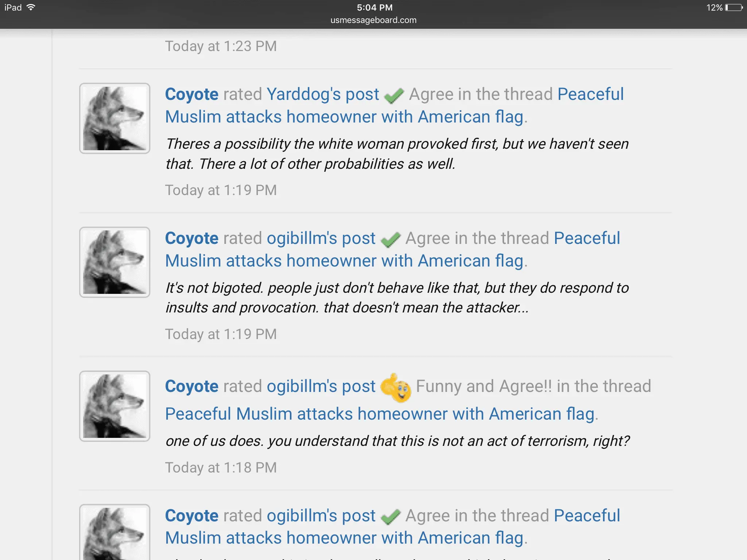Tap the green Agree checkmark beside Yarddog's post
This screenshot has width=747, height=560.
coord(394,96)
